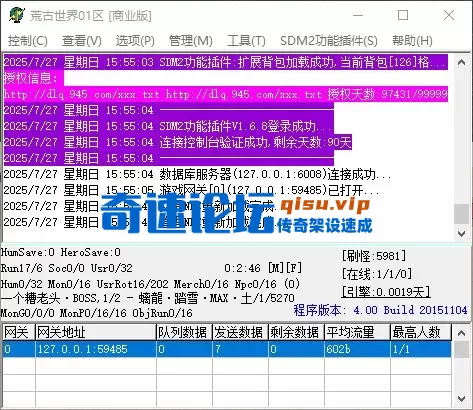Click the Hum0/32 Mon0/16 status line
Screen dimensions: 473x410
point(150,284)
